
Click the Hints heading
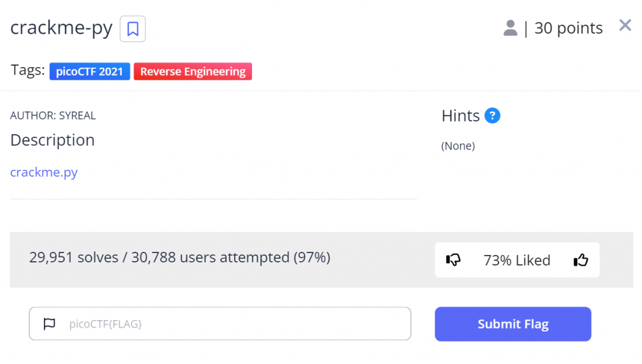point(460,116)
